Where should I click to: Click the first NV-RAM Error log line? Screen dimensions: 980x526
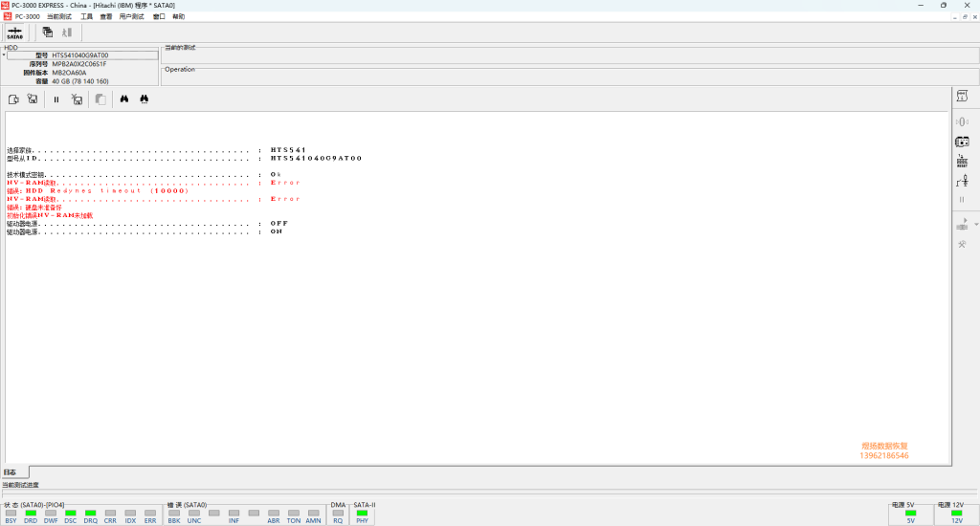(x=154, y=183)
